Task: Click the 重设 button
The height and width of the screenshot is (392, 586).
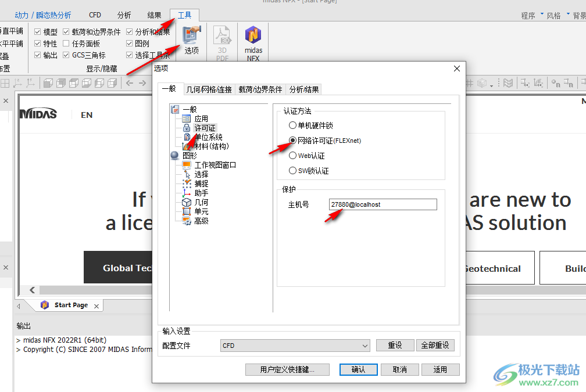Action: 395,345
